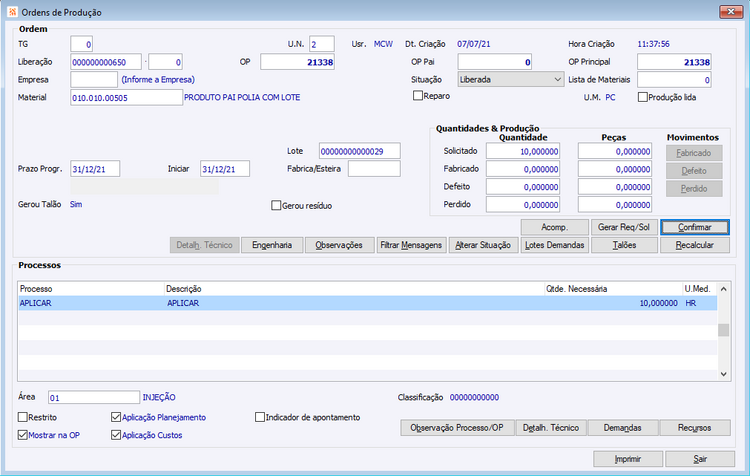Click the Sair button

point(700,459)
